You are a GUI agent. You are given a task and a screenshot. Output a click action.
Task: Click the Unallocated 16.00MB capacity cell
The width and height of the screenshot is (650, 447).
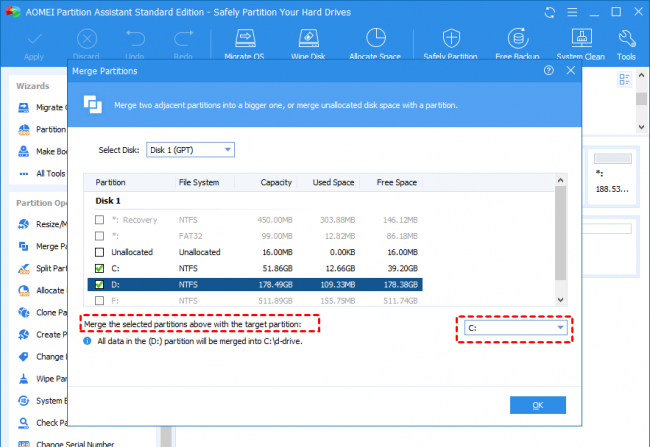click(277, 252)
